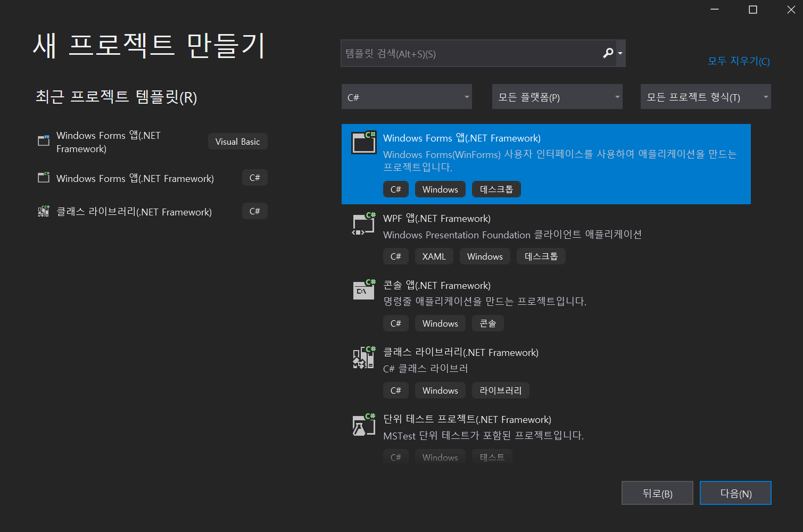Image resolution: width=803 pixels, height=532 pixels.
Task: Click the 데스크톱 tag on Windows Forms template
Action: 496,189
